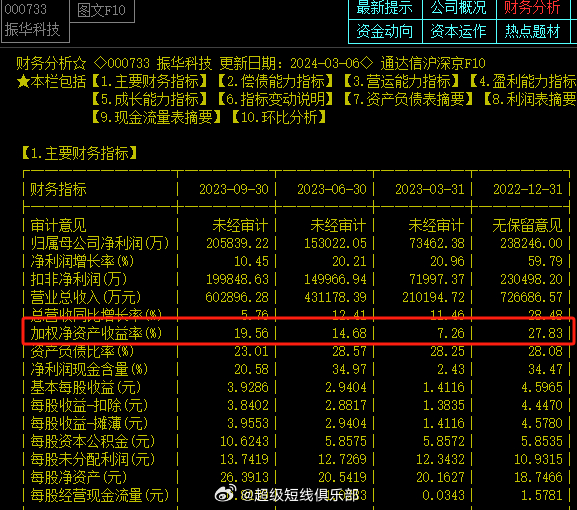Click the 基本每股收益(元) row label

tap(85, 387)
